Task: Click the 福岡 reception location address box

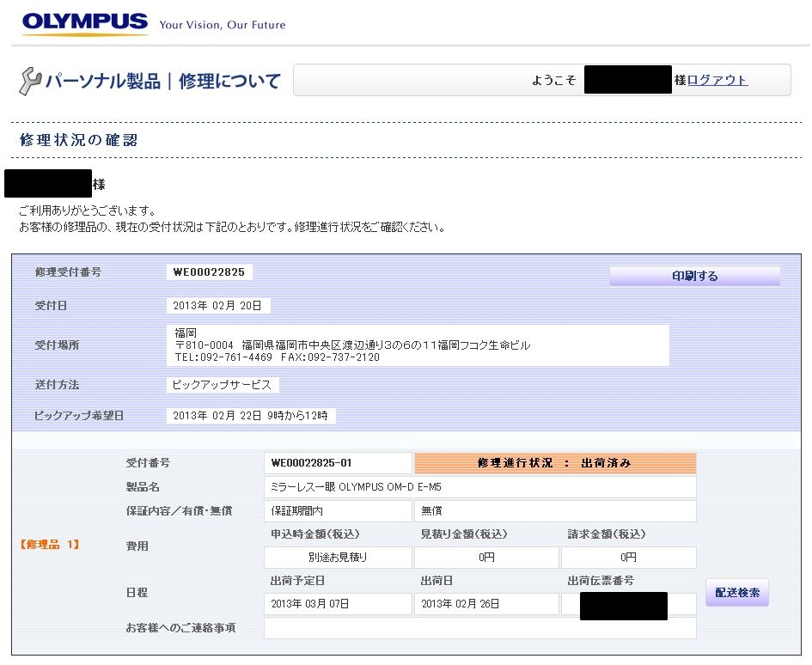Action: [418, 345]
